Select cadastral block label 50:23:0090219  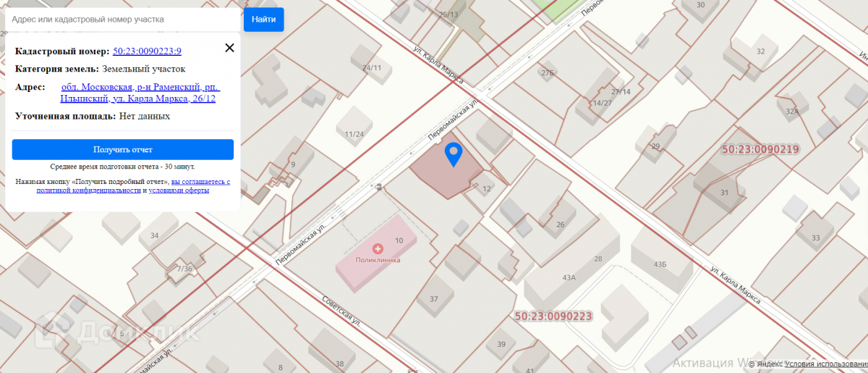(x=760, y=149)
